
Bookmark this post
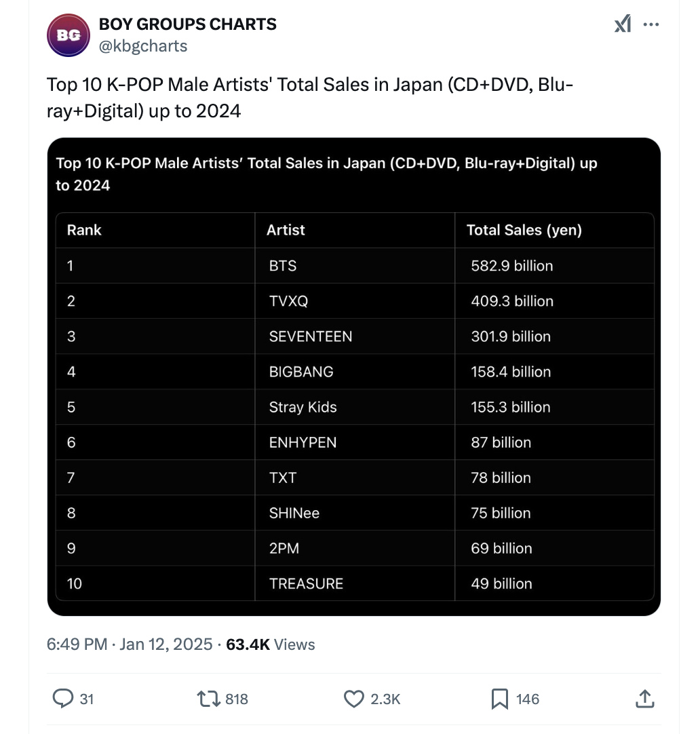tap(499, 698)
